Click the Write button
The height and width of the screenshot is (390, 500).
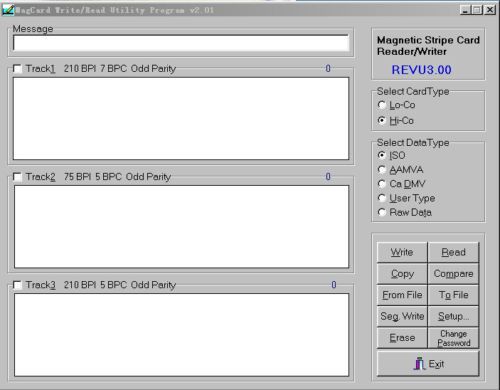click(x=402, y=252)
